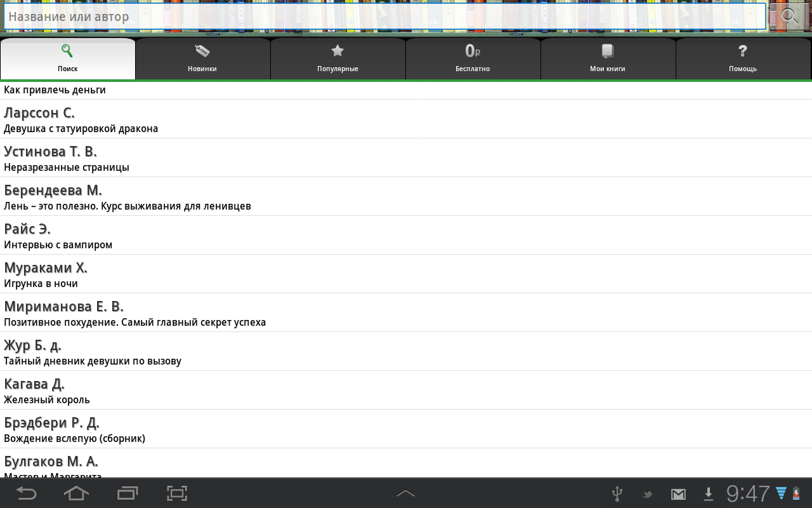Open the book 'Игрунка в ночи'
Screen dimensions: 812x508
(41, 284)
